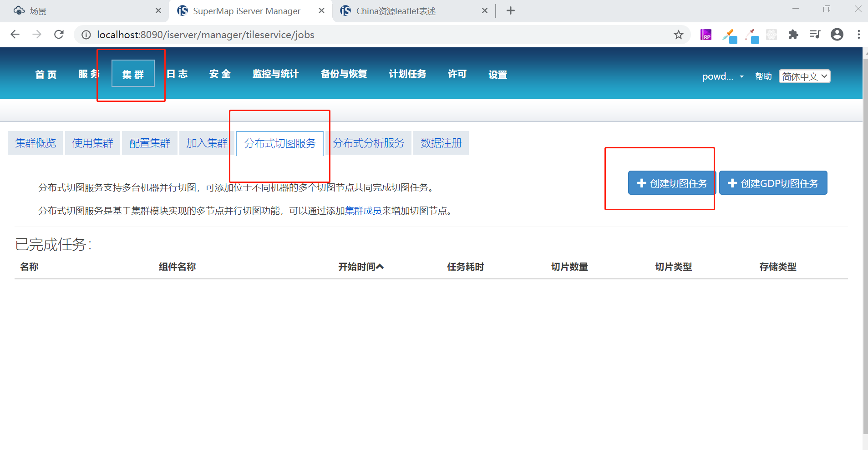
Task: Click the 切片类型 column header
Action: coord(674,267)
